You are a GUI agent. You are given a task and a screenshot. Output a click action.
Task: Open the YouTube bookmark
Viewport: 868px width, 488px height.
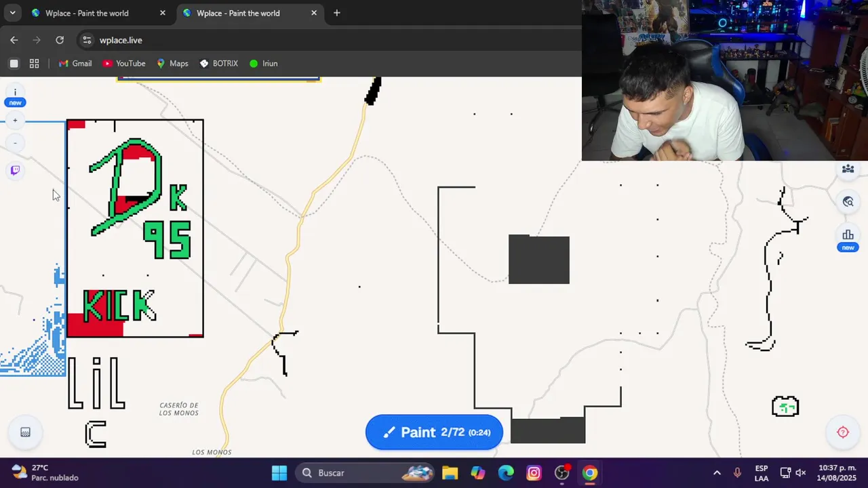click(124, 64)
